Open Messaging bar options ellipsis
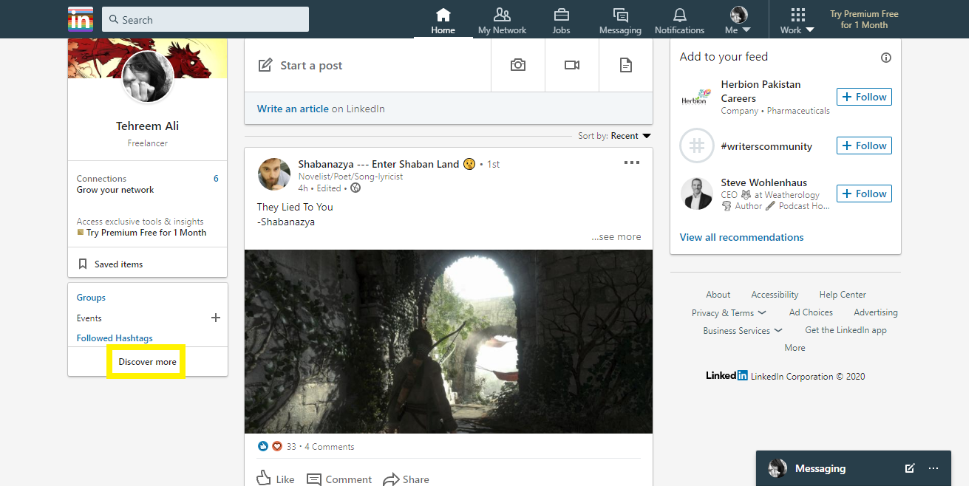This screenshot has height=486, width=980. [933, 468]
